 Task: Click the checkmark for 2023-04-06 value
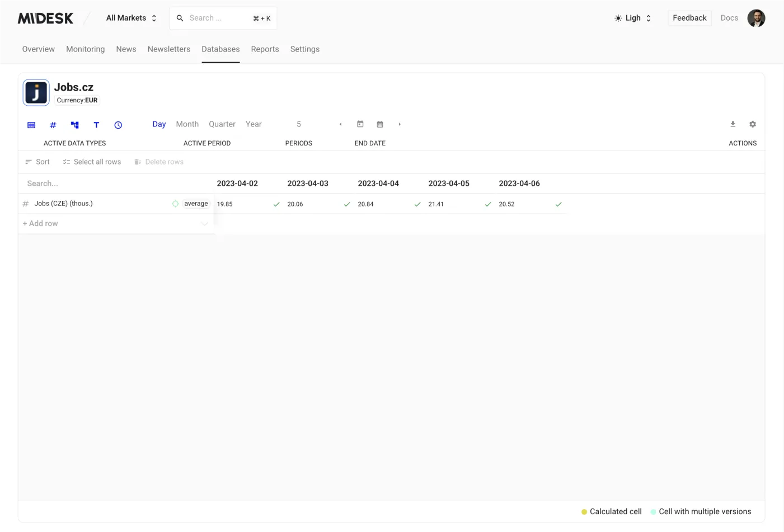(x=558, y=204)
